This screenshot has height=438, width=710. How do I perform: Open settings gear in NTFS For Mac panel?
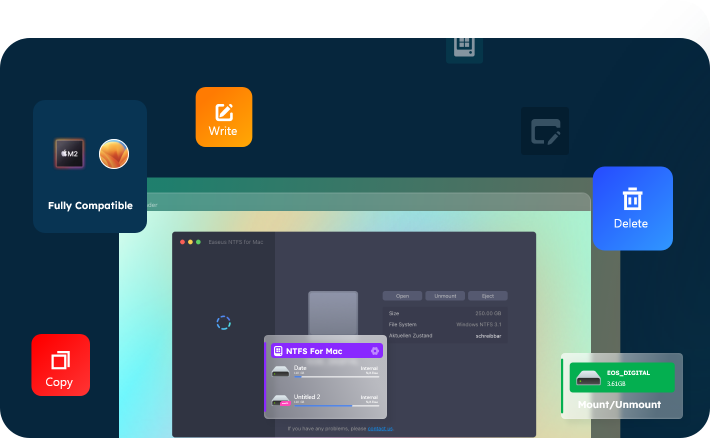(x=375, y=351)
